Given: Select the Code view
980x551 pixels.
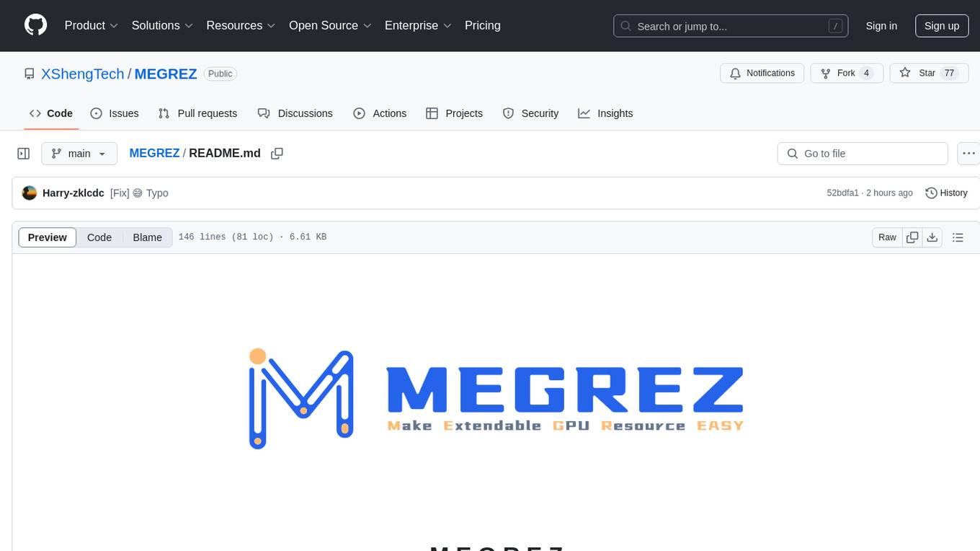Looking at the screenshot, I should point(99,237).
